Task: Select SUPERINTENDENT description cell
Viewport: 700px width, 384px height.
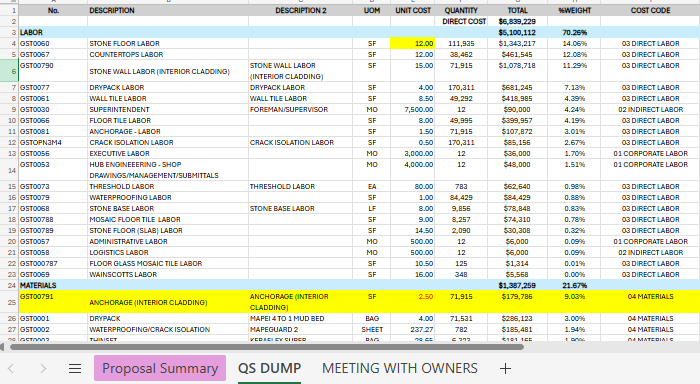Action: coord(168,109)
